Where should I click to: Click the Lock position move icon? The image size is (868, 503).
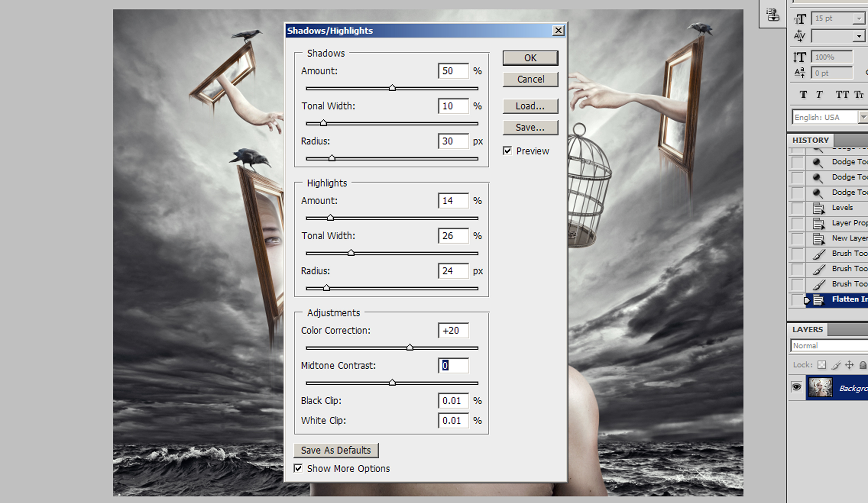pyautogui.click(x=850, y=365)
